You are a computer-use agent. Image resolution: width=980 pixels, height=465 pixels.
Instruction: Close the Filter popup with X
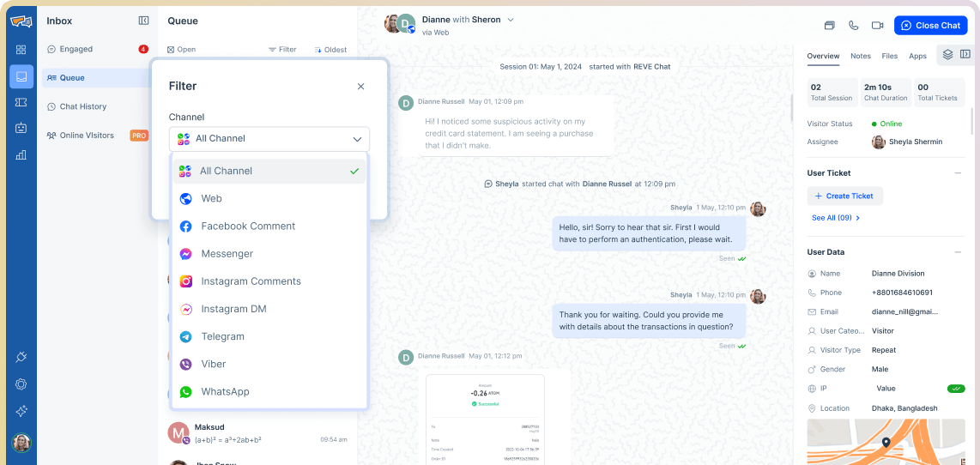(360, 87)
